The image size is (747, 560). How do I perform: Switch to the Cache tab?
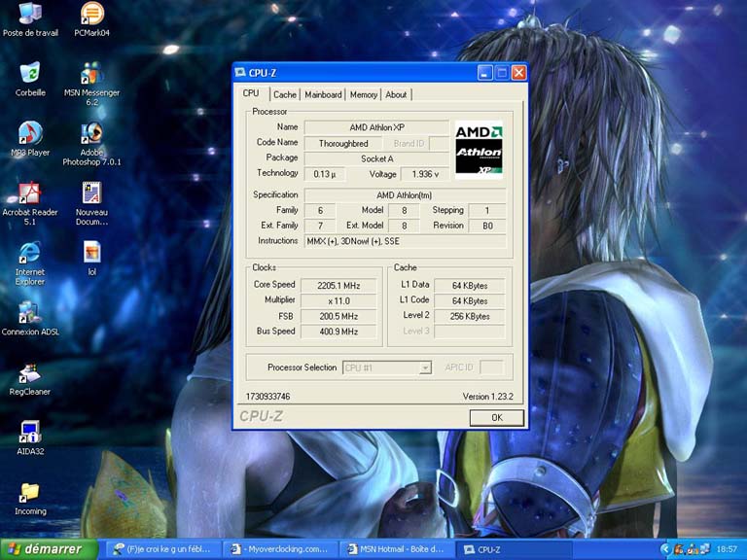point(285,94)
